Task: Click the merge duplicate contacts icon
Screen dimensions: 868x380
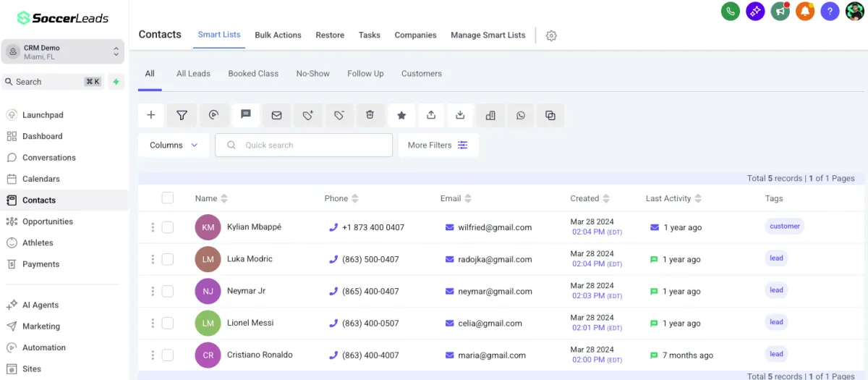Action: click(x=550, y=115)
